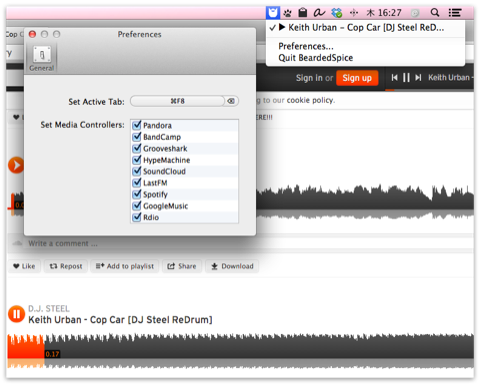Disable the Spotify media controller
Image resolution: width=480 pixels, height=384 pixels.
point(137,194)
